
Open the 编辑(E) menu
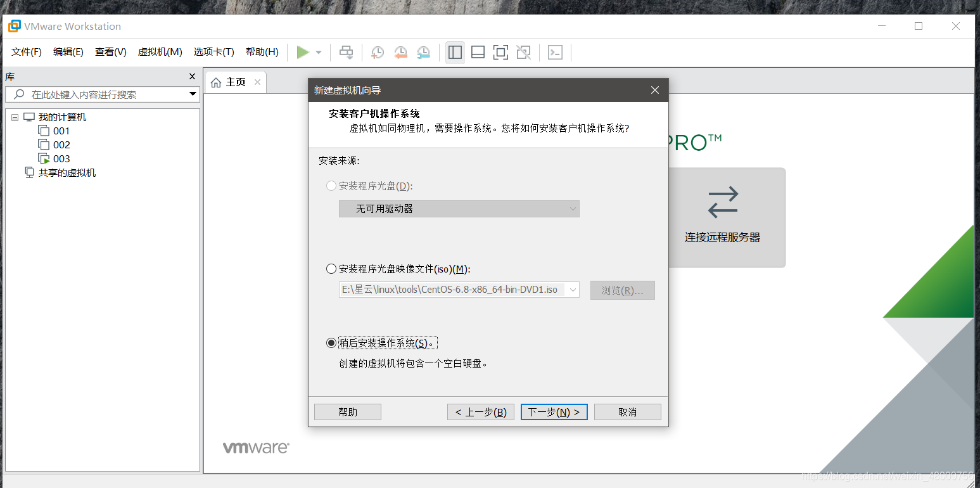pos(68,52)
